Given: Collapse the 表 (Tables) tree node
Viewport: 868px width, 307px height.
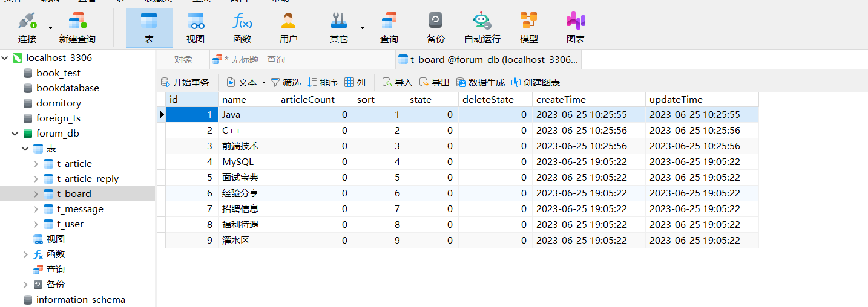Looking at the screenshot, I should (x=25, y=149).
